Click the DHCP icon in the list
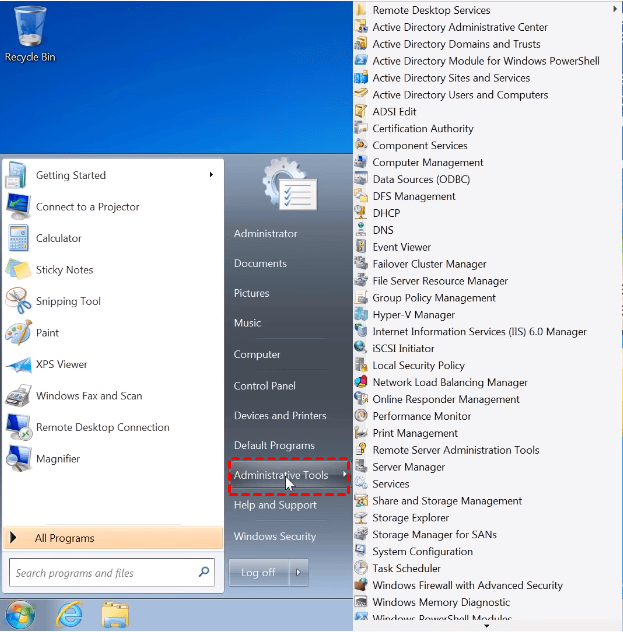Viewport: 623px width, 632px height. [x=360, y=212]
